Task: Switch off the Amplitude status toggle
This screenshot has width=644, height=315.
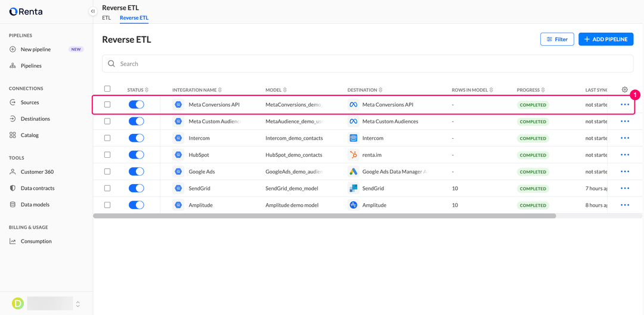Action: [137, 205]
